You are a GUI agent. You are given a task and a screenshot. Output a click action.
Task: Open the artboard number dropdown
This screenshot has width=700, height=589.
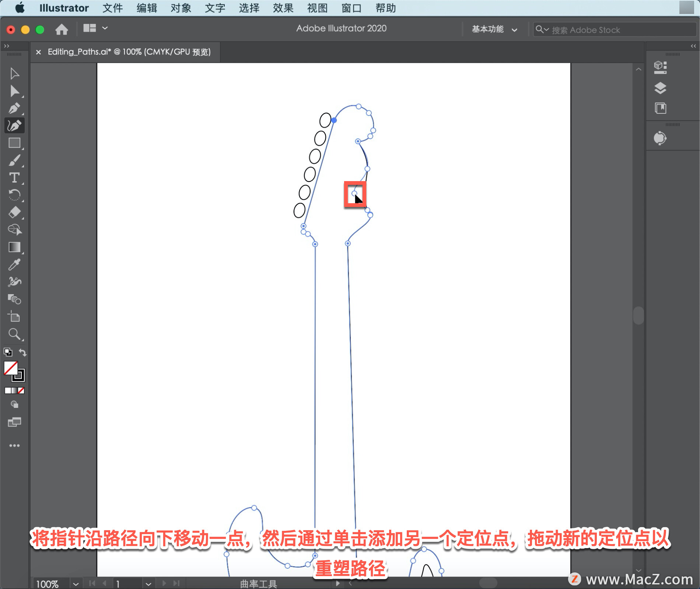148,584
